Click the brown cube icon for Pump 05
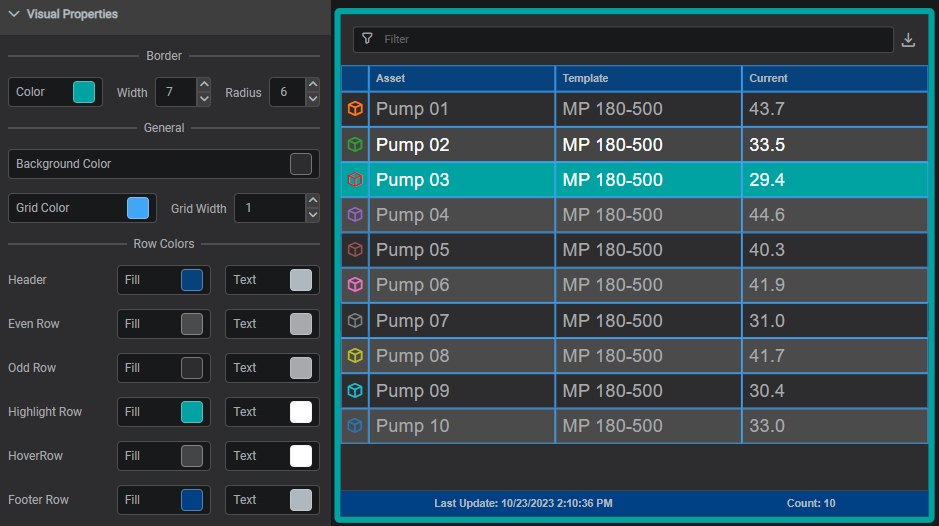The height and width of the screenshot is (526, 939). (x=355, y=250)
